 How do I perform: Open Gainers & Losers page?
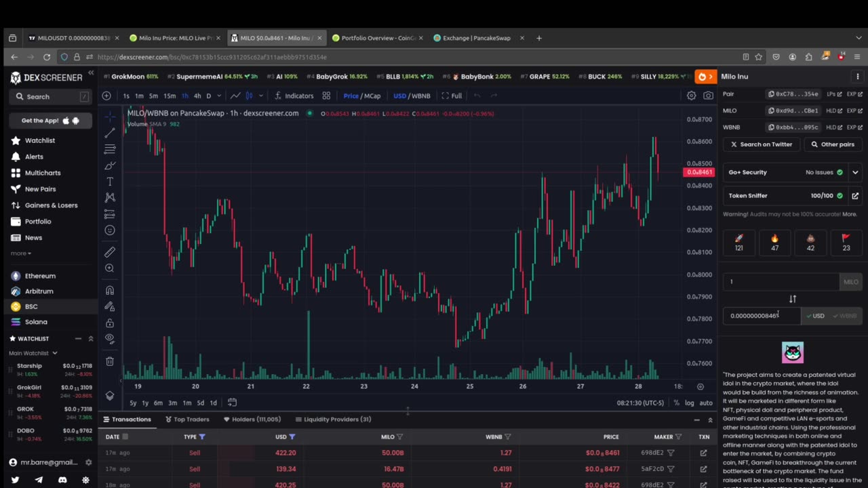[x=51, y=205]
